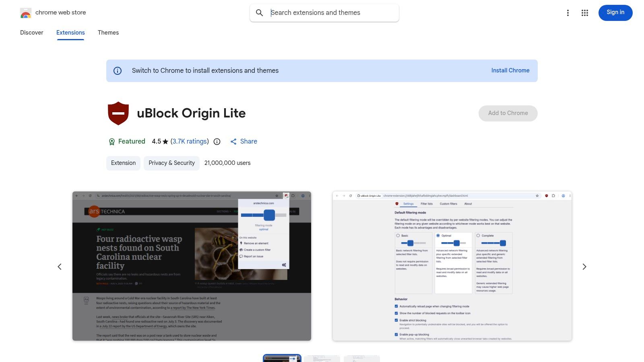644x362 pixels.
Task: Click the uBlock Origin Lite shield icon
Action: (x=118, y=113)
